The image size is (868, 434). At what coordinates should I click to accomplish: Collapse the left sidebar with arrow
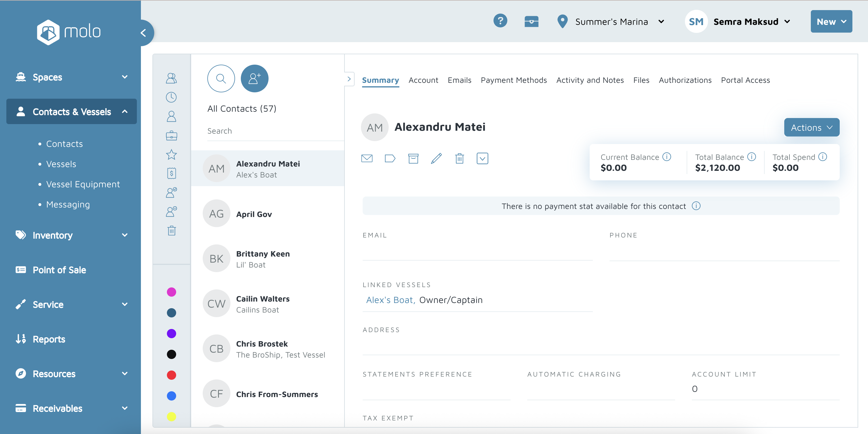pos(144,33)
